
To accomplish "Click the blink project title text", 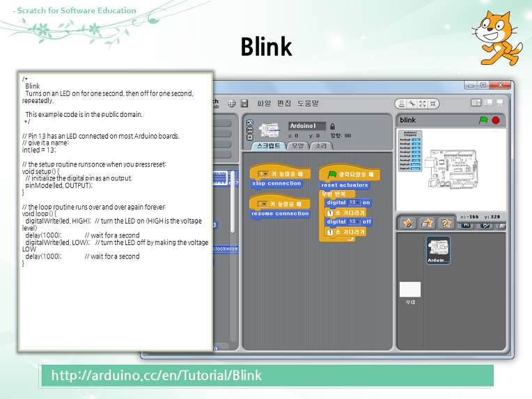I will 408,120.
